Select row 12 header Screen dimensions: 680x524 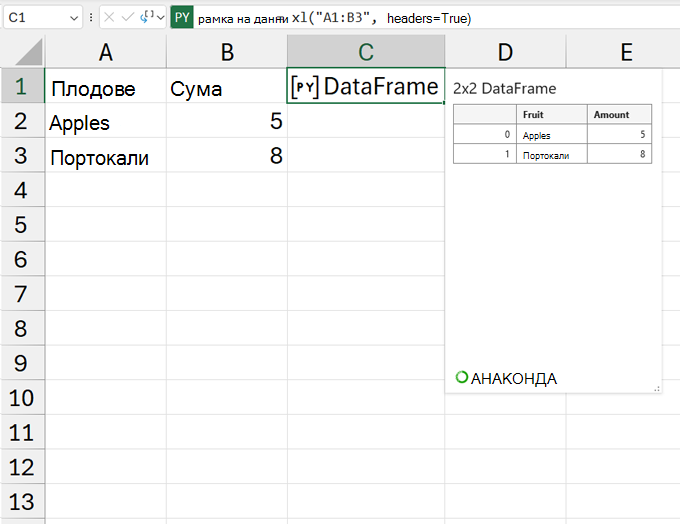pos(22,467)
